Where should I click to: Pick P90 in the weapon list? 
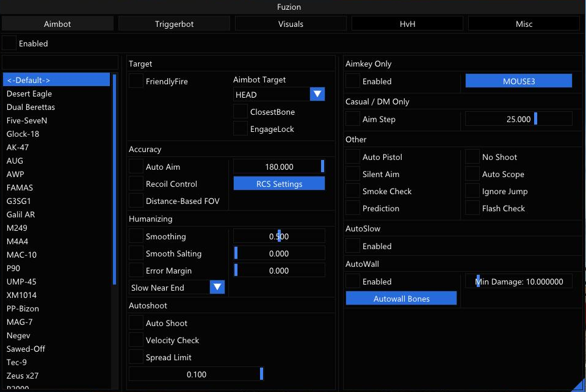(56, 268)
